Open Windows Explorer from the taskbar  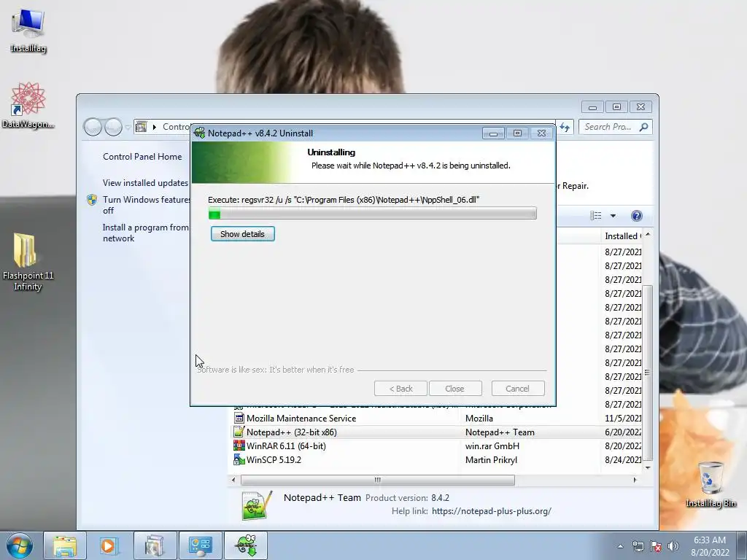pyautogui.click(x=65, y=545)
